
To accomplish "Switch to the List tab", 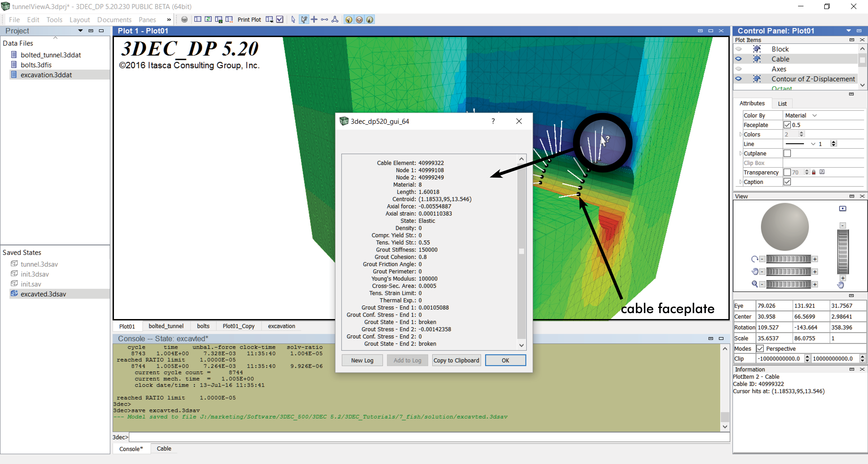I will [782, 104].
